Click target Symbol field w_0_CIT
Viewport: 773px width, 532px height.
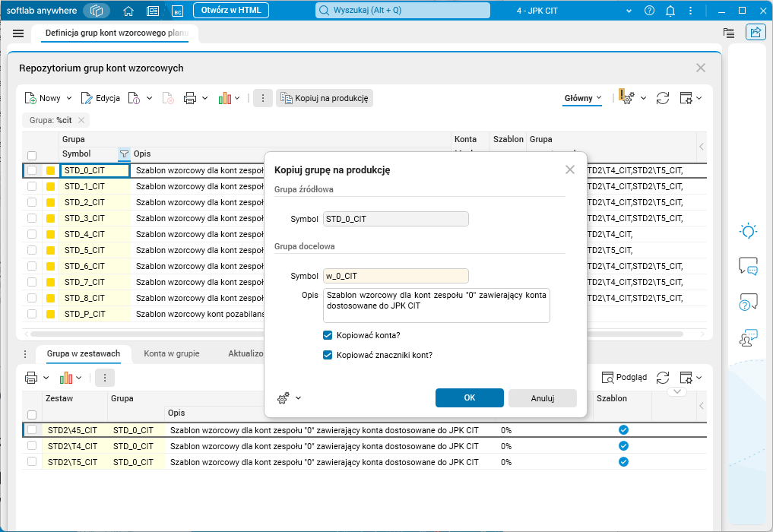click(396, 276)
